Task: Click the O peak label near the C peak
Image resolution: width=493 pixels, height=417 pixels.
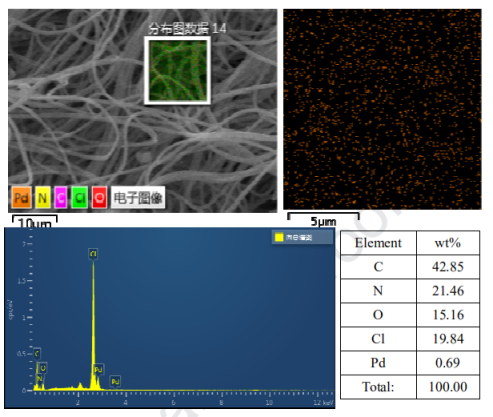Action: click(43, 368)
